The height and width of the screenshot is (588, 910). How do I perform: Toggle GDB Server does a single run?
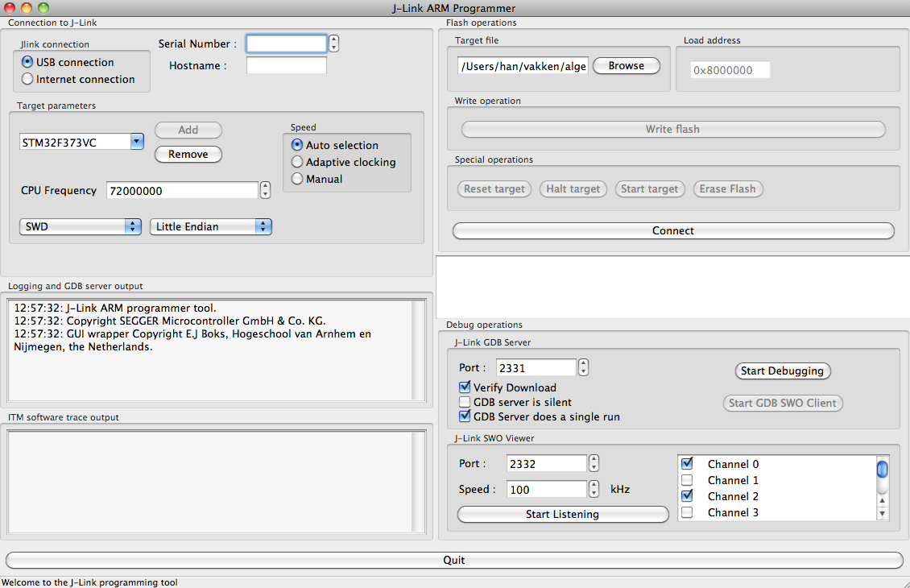point(465,416)
